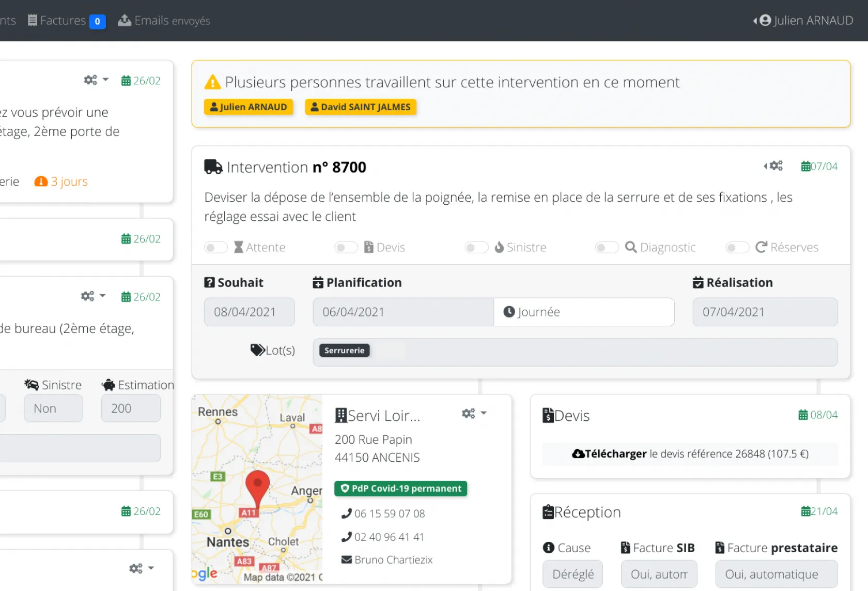The height and width of the screenshot is (591, 868).
Task: Click the David SAINT JALMES user badge
Action: click(360, 107)
